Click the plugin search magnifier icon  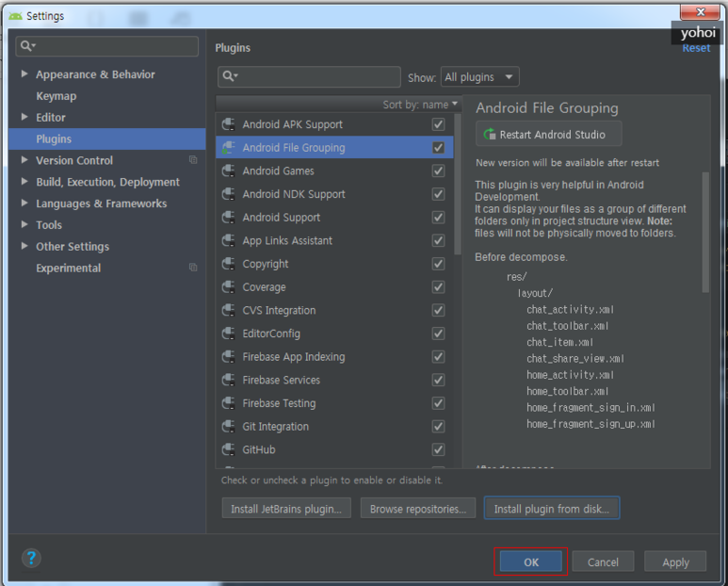(x=230, y=75)
